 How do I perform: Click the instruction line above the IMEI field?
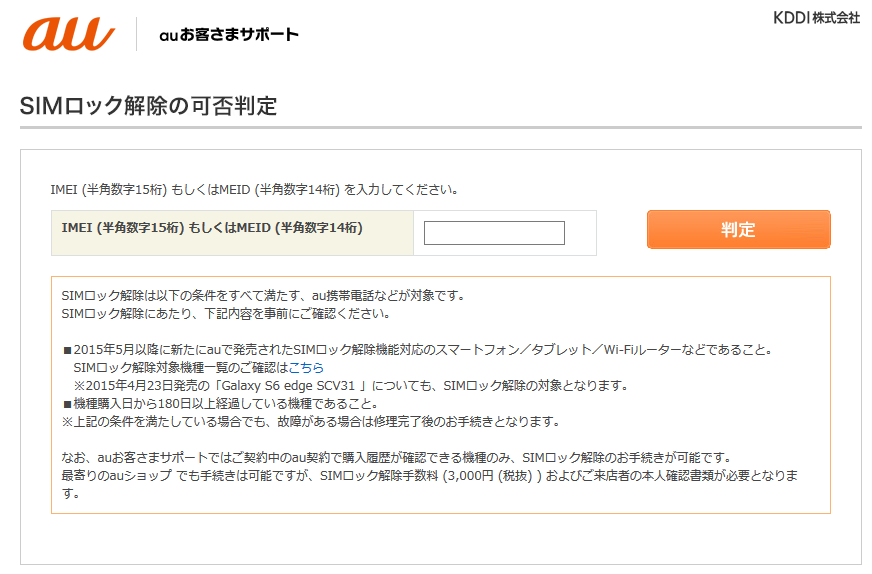(x=255, y=190)
